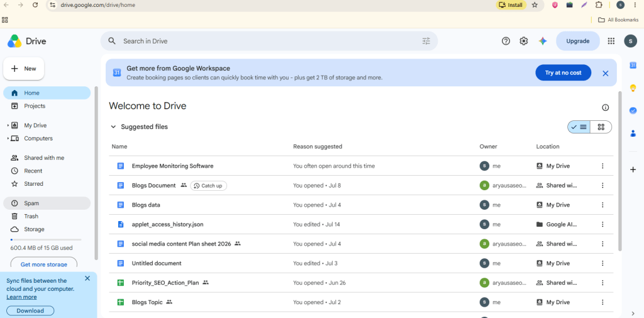The height and width of the screenshot is (318, 644).
Task: Click the Upgrade button
Action: point(577,41)
